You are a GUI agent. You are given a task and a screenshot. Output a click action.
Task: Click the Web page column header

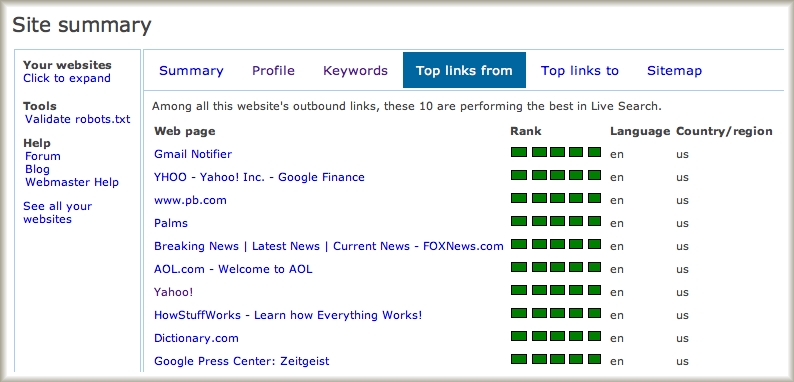(185, 131)
